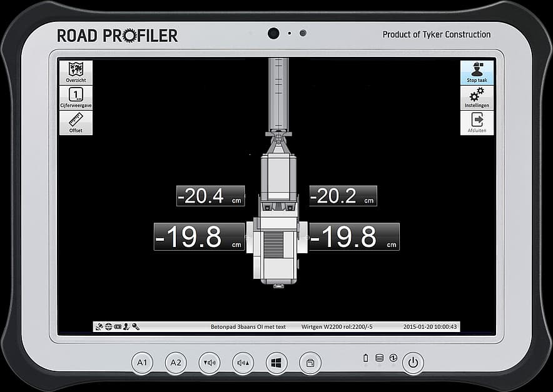Select the -20.2 cm reading
Image resolution: width=553 pixels, height=392 pixels.
[x=343, y=196]
